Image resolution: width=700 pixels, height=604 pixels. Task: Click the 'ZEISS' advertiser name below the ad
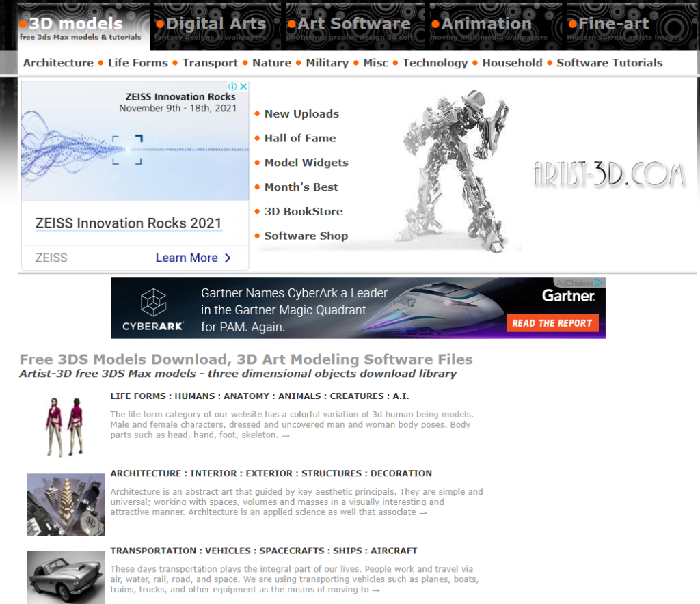tap(51, 258)
